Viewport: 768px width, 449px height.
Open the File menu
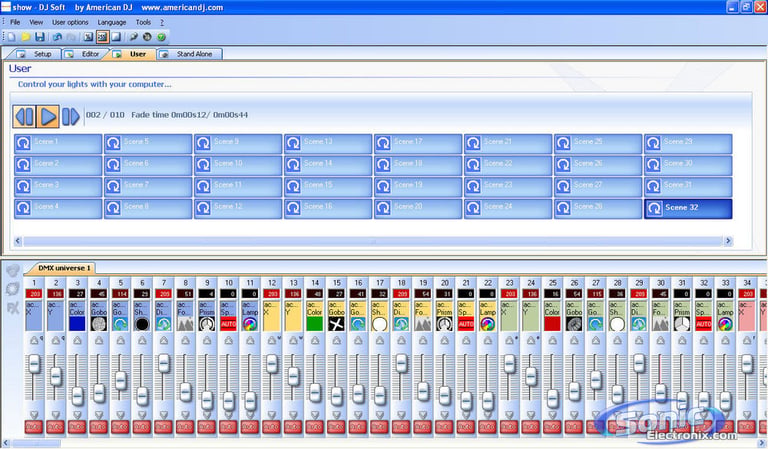[x=15, y=22]
